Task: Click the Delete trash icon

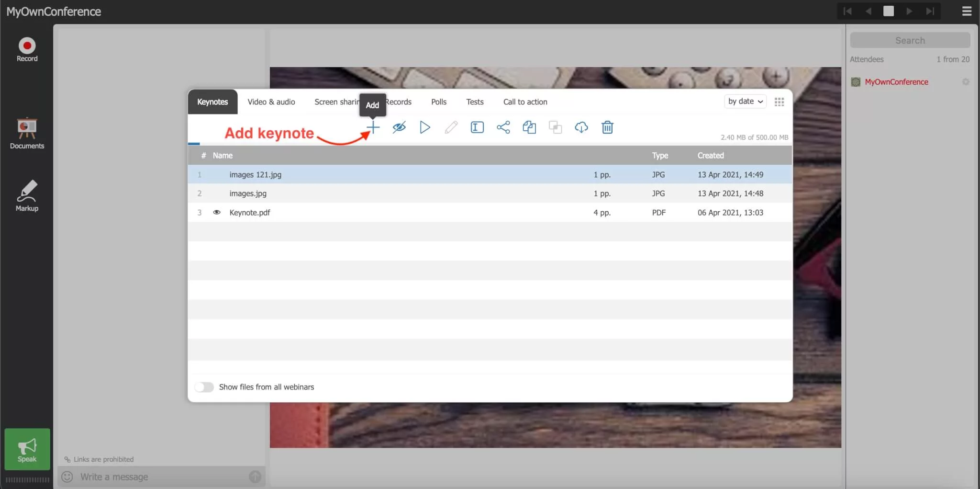Action: [607, 127]
